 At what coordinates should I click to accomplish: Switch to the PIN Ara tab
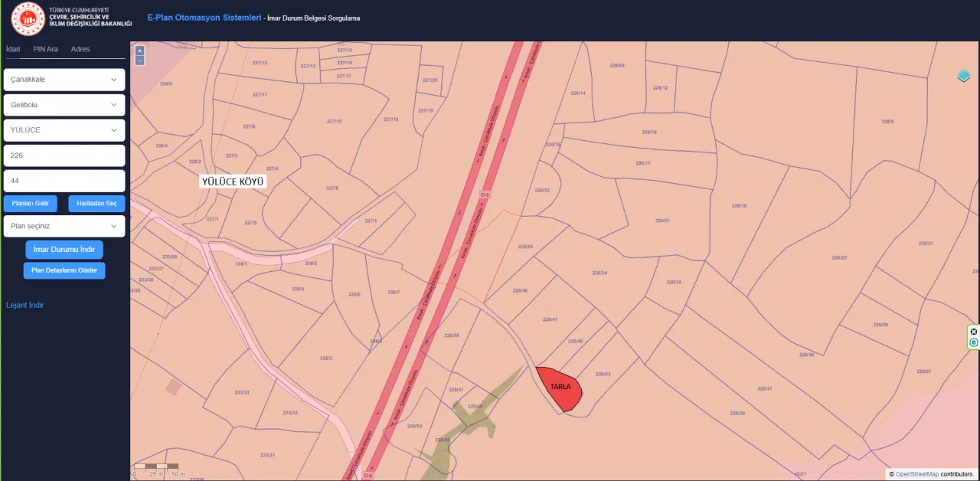click(x=46, y=49)
